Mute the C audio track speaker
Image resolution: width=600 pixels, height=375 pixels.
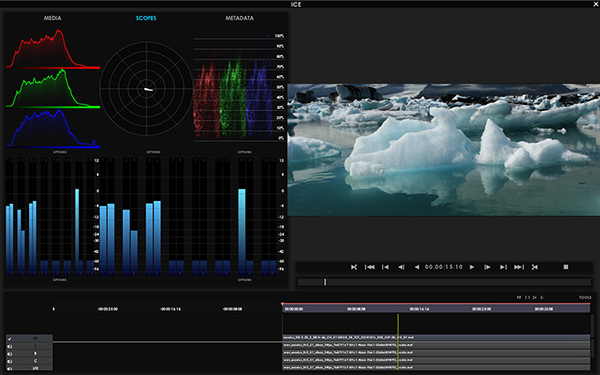[x=10, y=361]
